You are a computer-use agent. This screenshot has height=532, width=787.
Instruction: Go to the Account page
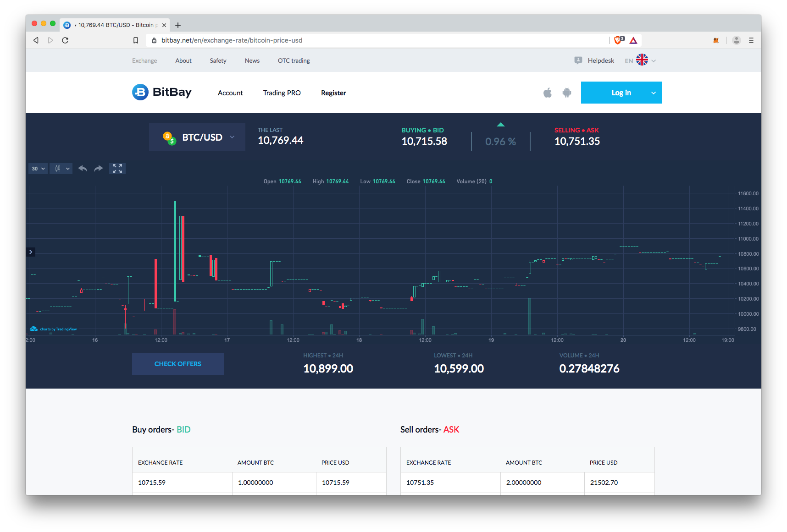coord(230,93)
